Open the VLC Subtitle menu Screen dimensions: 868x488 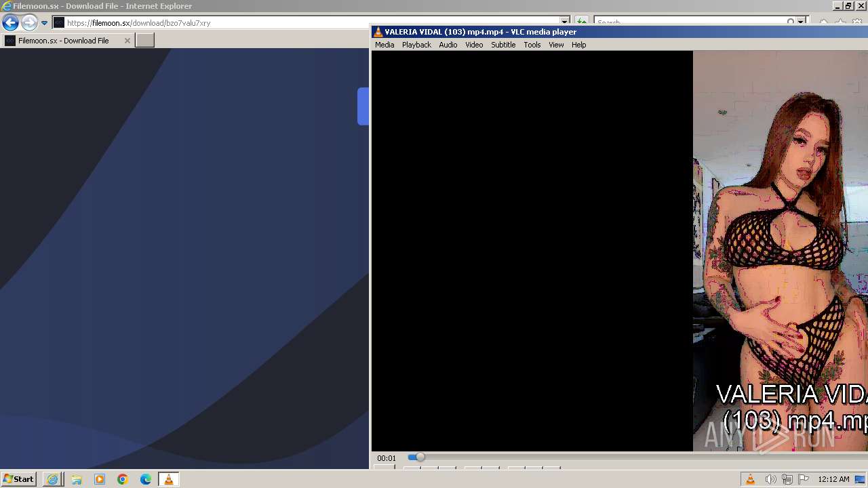coord(503,45)
